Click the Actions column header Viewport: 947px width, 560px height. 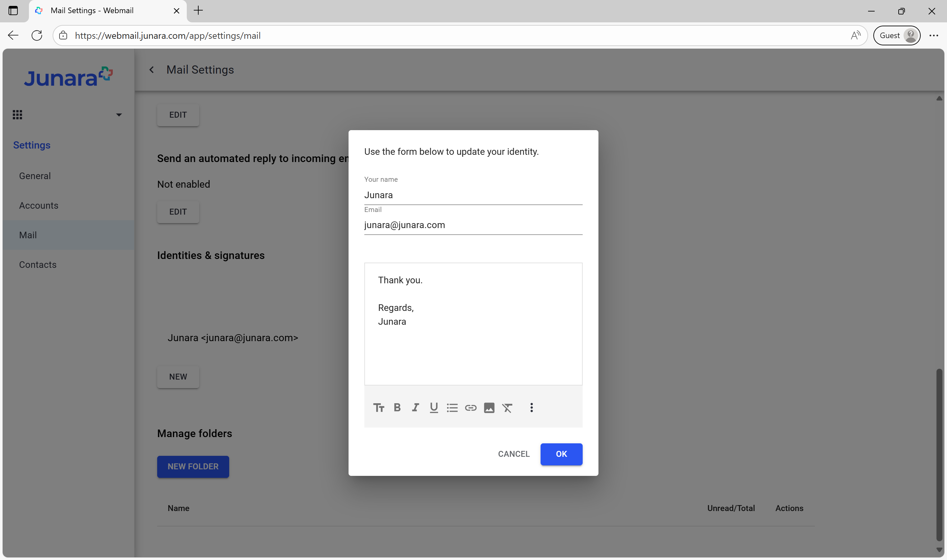coord(789,508)
